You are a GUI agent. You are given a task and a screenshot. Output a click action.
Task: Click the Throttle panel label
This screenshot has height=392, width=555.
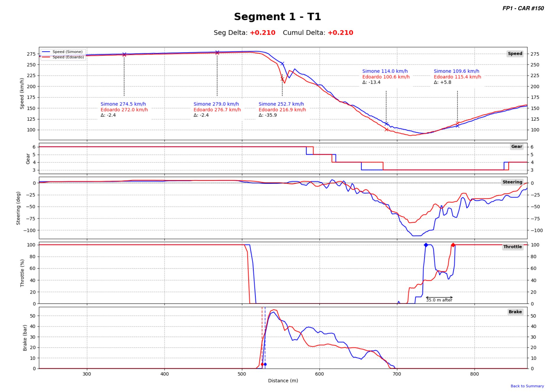(x=512, y=246)
